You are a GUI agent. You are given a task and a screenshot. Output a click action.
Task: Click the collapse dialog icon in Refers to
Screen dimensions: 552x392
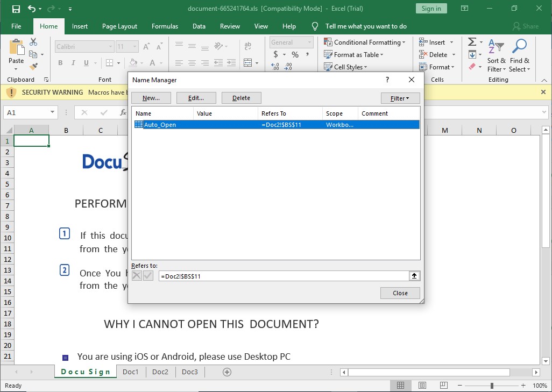point(414,276)
